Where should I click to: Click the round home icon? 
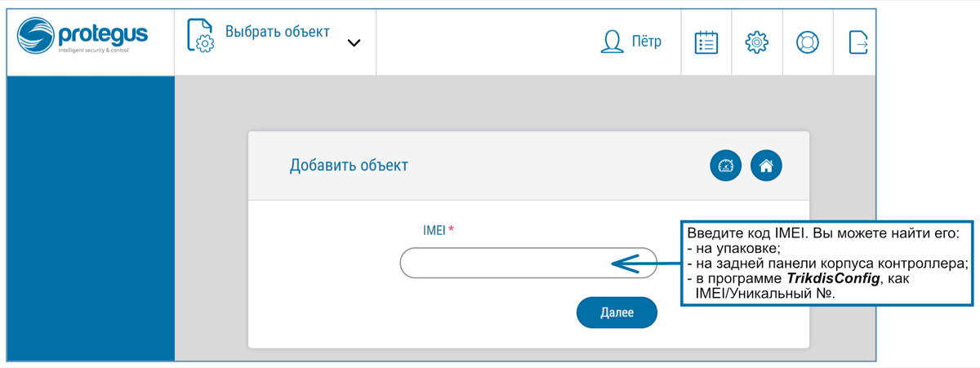pos(766,166)
